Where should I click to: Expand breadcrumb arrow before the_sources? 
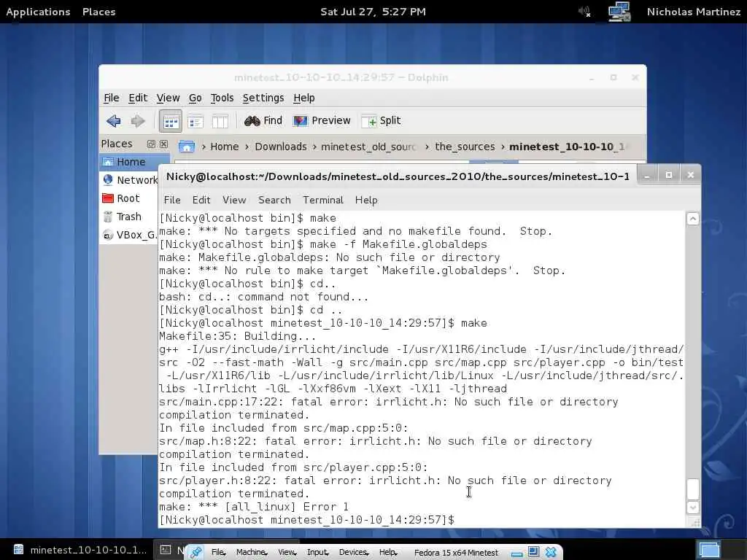(427, 147)
